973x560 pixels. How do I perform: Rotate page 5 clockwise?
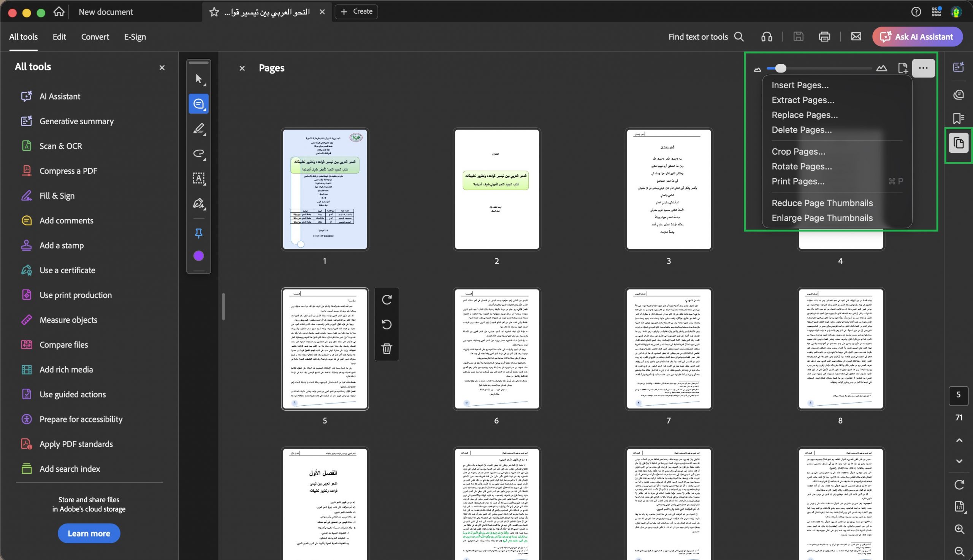click(x=387, y=300)
